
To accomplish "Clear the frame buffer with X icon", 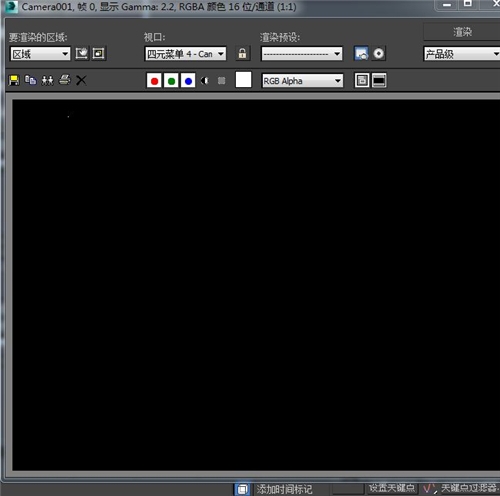I will tap(81, 80).
